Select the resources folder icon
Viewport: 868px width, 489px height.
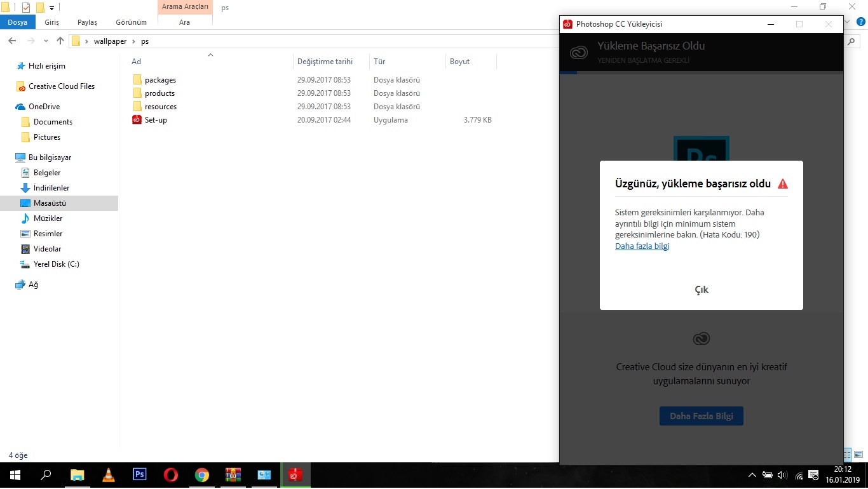pyautogui.click(x=137, y=107)
